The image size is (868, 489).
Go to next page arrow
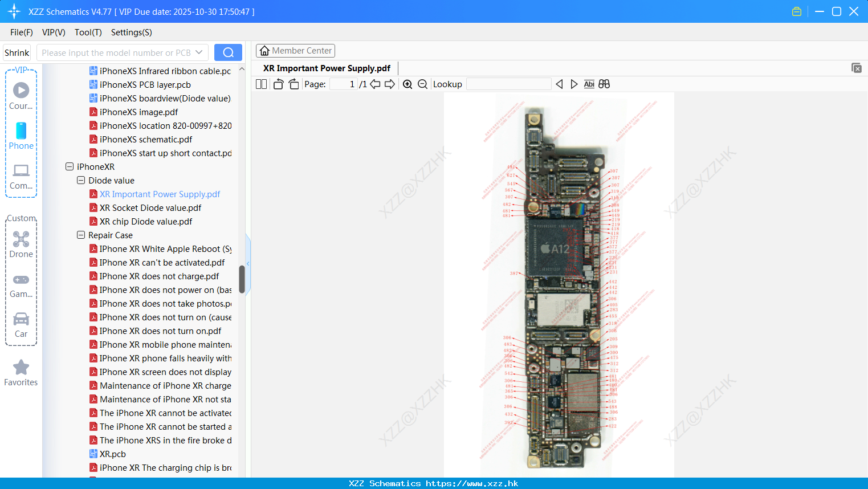pyautogui.click(x=390, y=84)
